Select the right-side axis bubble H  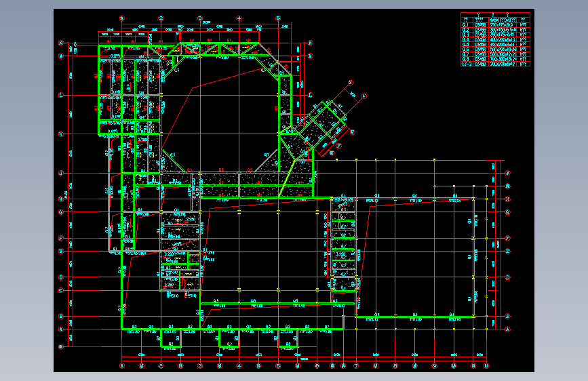click(508, 199)
